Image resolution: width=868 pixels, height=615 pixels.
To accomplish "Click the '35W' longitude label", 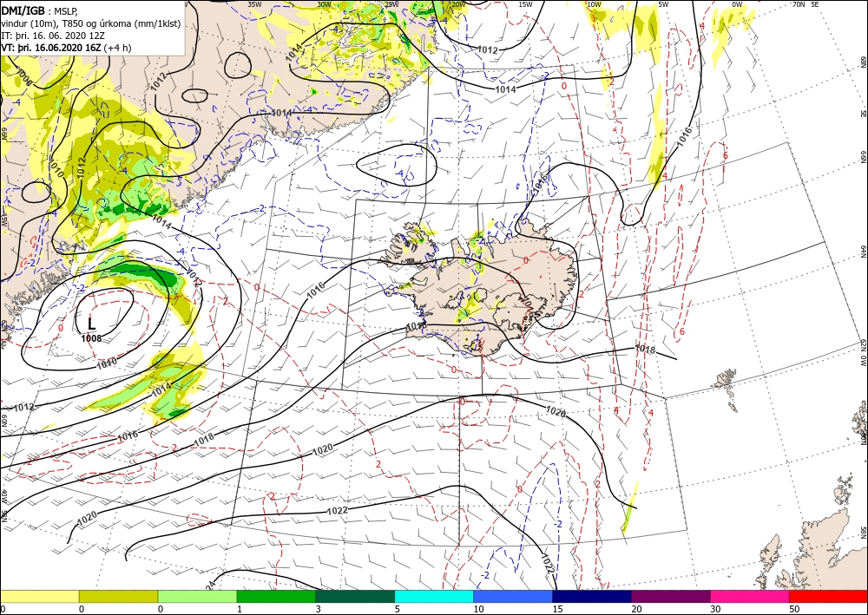I will 254,4.
